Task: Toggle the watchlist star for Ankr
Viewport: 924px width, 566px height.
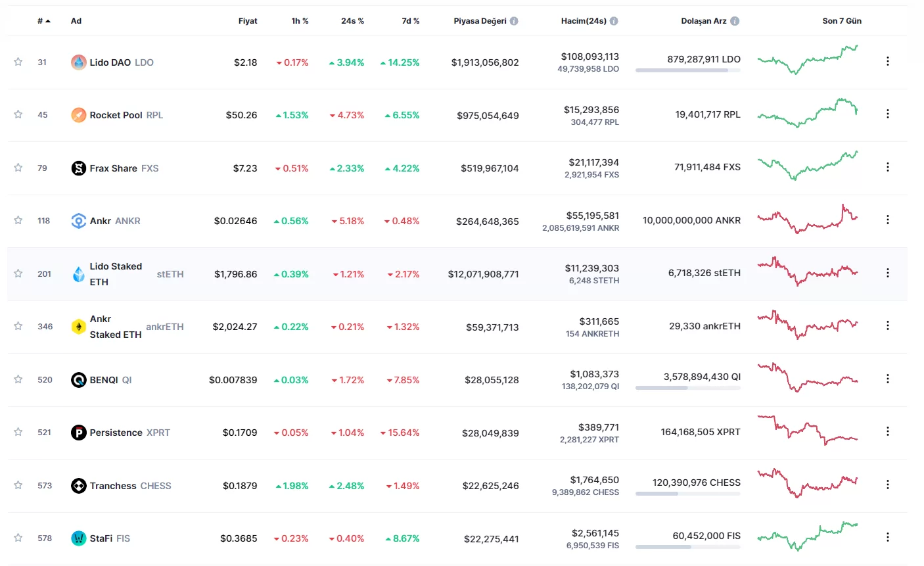Action: pyautogui.click(x=18, y=220)
